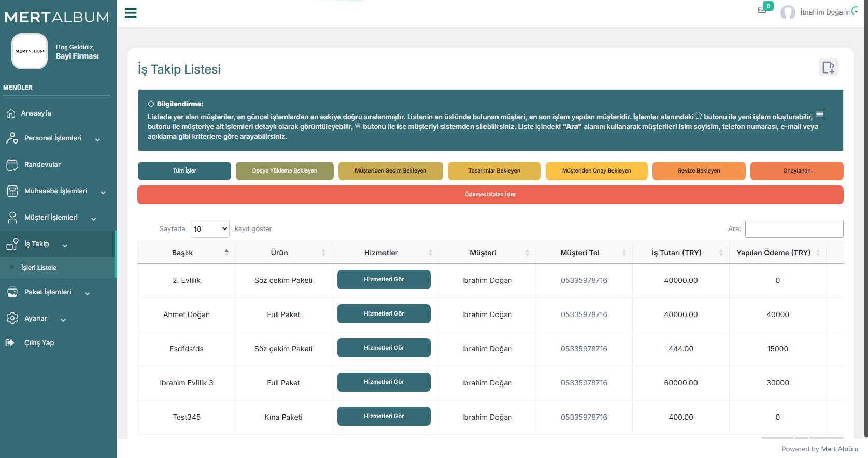Open phone link in Test345 row
The height and width of the screenshot is (458, 868).
[x=584, y=417]
